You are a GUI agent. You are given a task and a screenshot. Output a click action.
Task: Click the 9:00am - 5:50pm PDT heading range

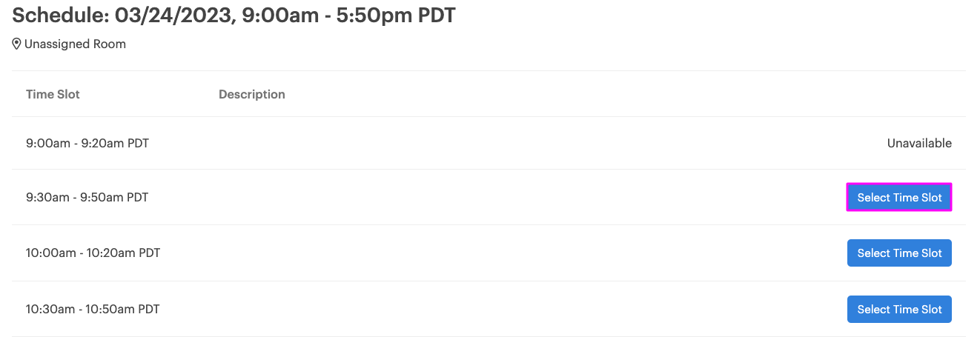point(347,15)
